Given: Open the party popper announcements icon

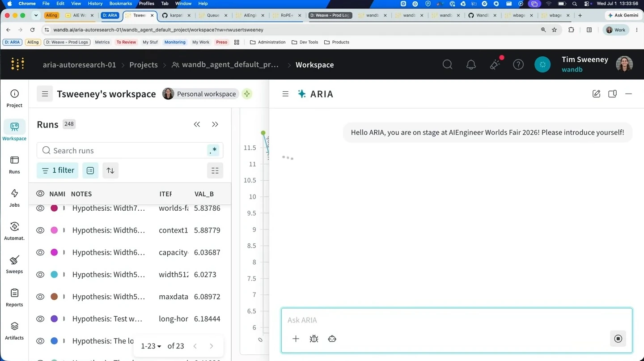Looking at the screenshot, I should click(495, 64).
